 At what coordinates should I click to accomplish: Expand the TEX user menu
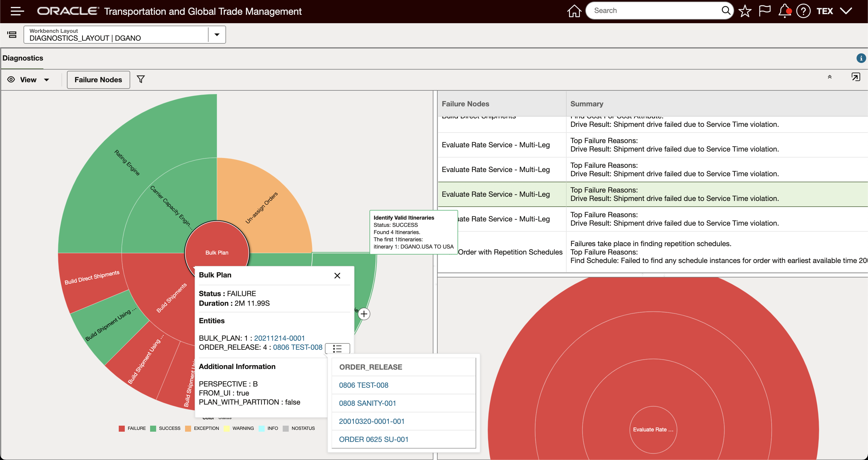click(x=846, y=11)
